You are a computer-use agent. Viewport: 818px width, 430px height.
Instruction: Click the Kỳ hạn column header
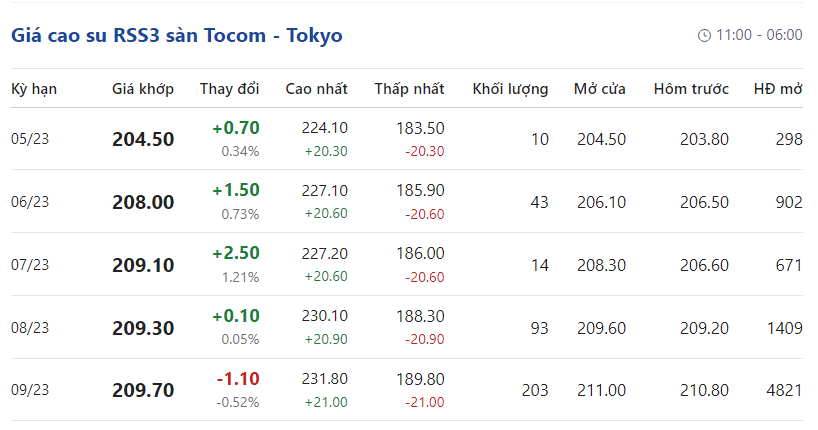(x=34, y=89)
